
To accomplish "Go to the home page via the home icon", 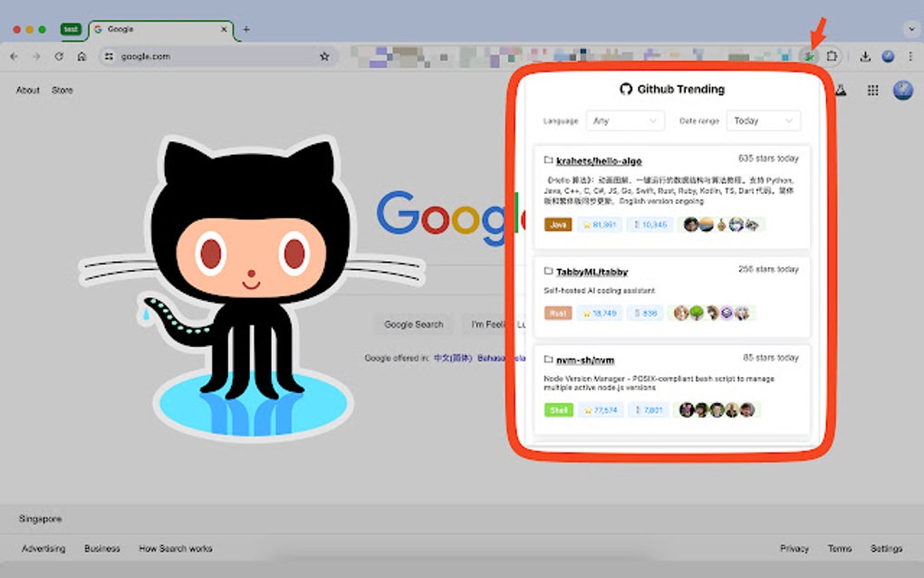I will (x=82, y=56).
